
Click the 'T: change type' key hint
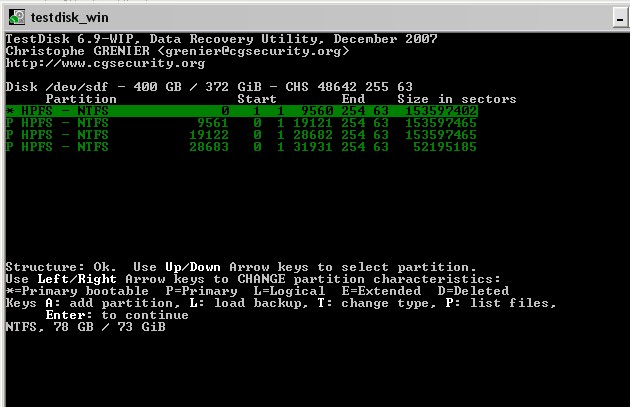tap(374, 303)
